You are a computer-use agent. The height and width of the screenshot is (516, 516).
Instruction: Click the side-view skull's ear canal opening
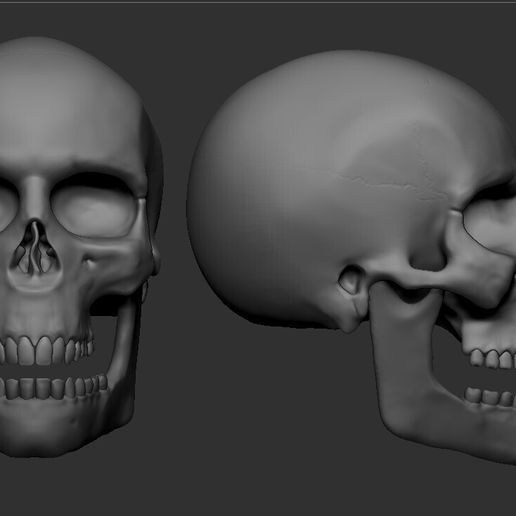pos(351,281)
